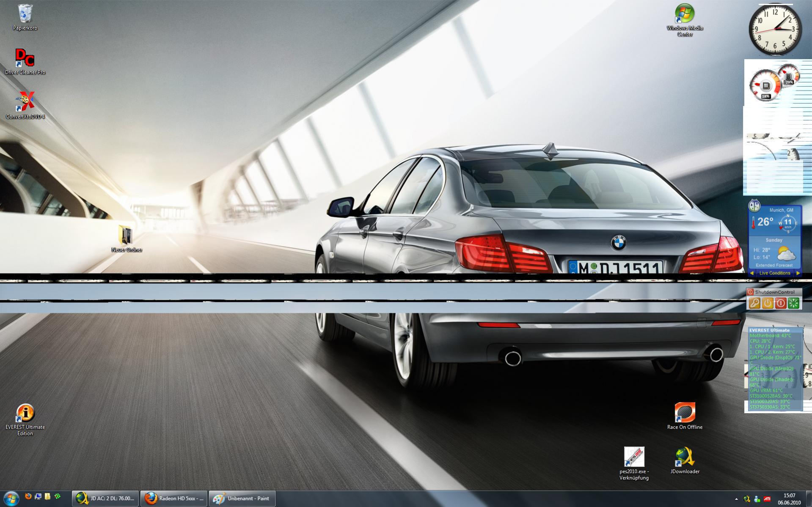Open ConvertXtoDVD 4 desktop shortcut
This screenshot has height=507, width=812.
(x=25, y=106)
